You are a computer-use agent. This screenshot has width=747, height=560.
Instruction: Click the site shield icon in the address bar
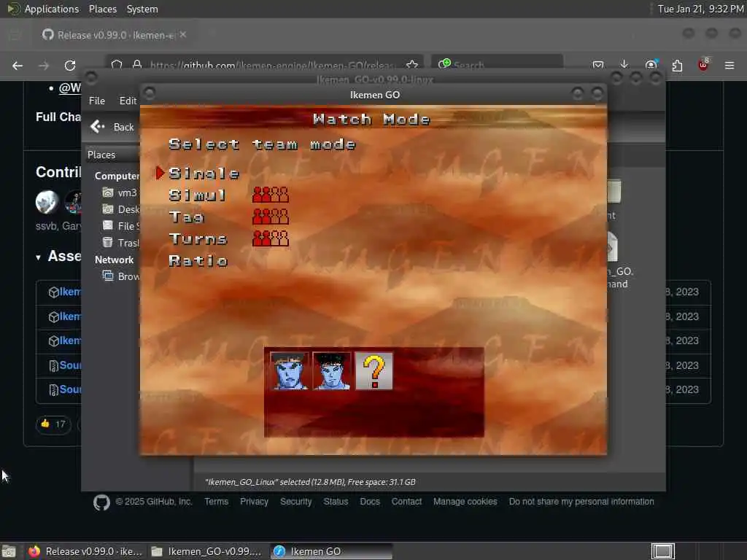click(x=117, y=65)
